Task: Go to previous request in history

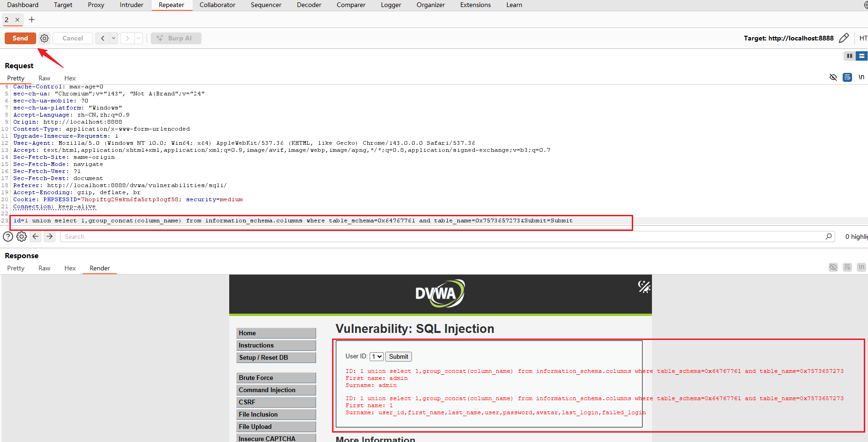Action: coord(102,38)
